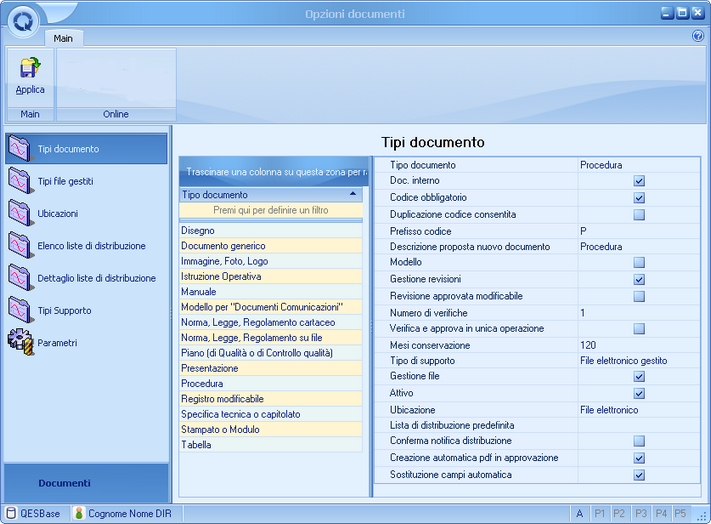Image resolution: width=711 pixels, height=524 pixels.
Task: Click the Applica save icon
Action: pos(30,68)
